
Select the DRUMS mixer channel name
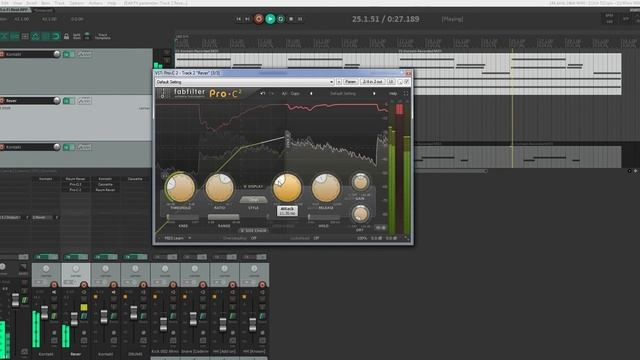point(136,354)
